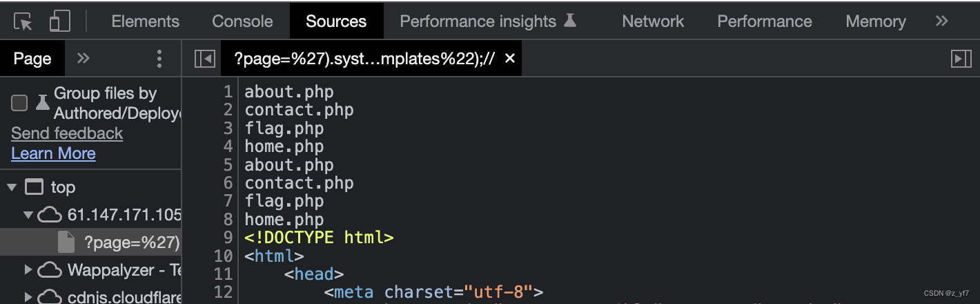
Task: Hide the navigator sidebar panel
Action: [x=205, y=59]
